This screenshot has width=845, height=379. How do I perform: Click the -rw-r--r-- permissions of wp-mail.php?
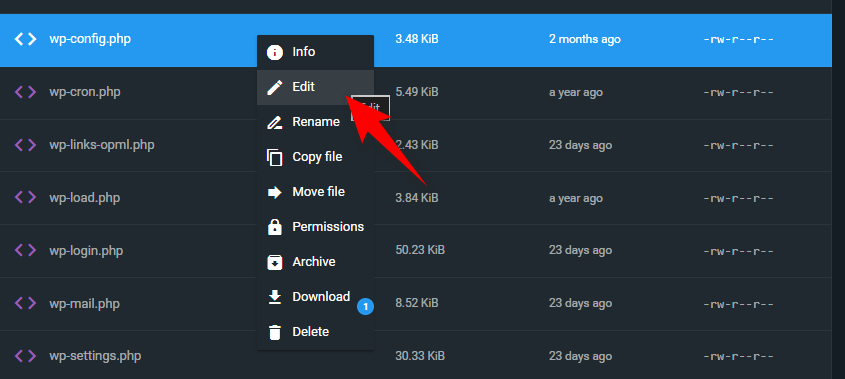click(738, 304)
